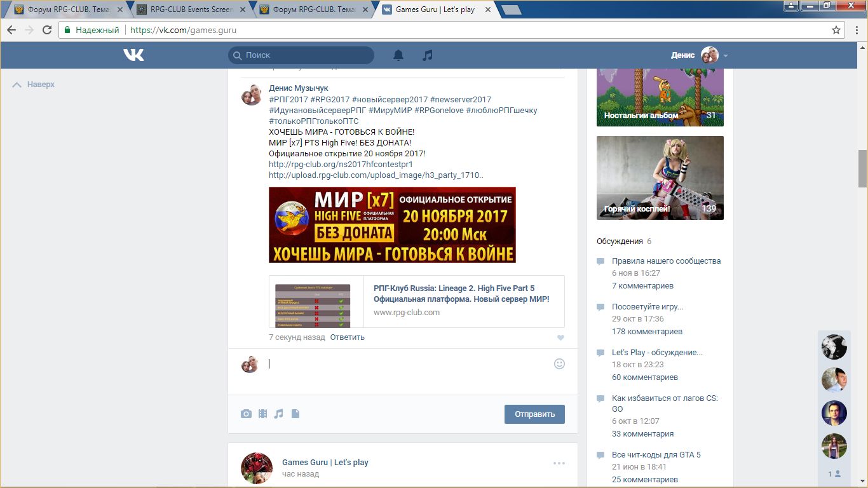Click Ответить under the comment
The width and height of the screenshot is (868, 488).
348,337
